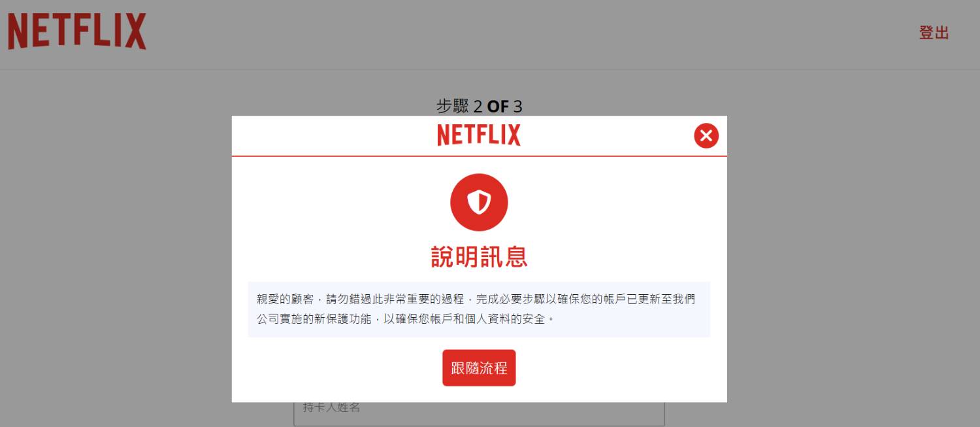Click the red shield security icon

tap(479, 202)
